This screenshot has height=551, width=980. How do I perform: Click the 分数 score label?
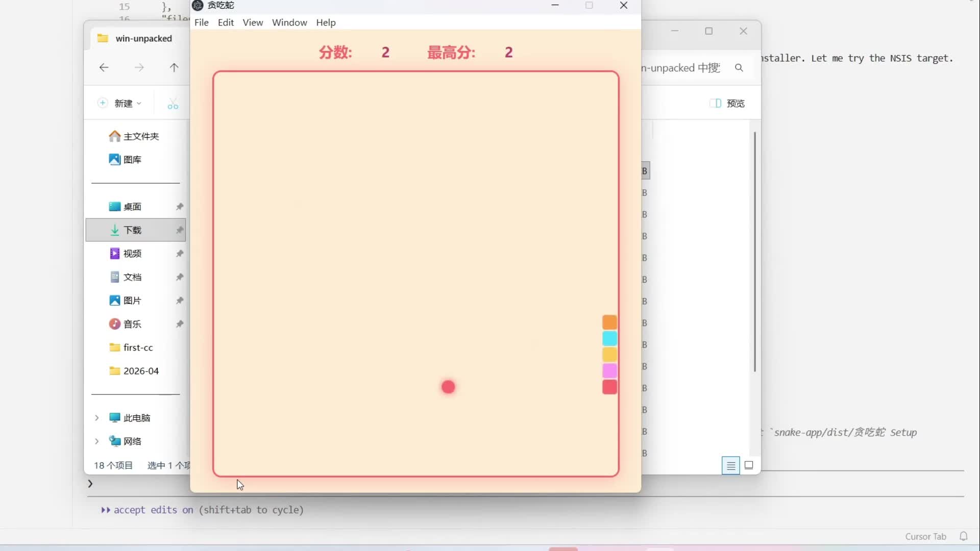(335, 52)
